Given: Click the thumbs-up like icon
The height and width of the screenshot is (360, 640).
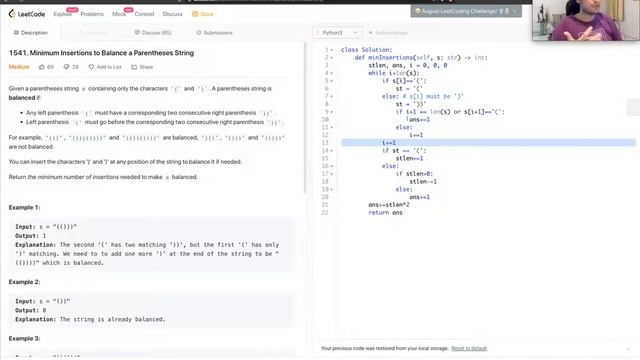Looking at the screenshot, I should 42,67.
